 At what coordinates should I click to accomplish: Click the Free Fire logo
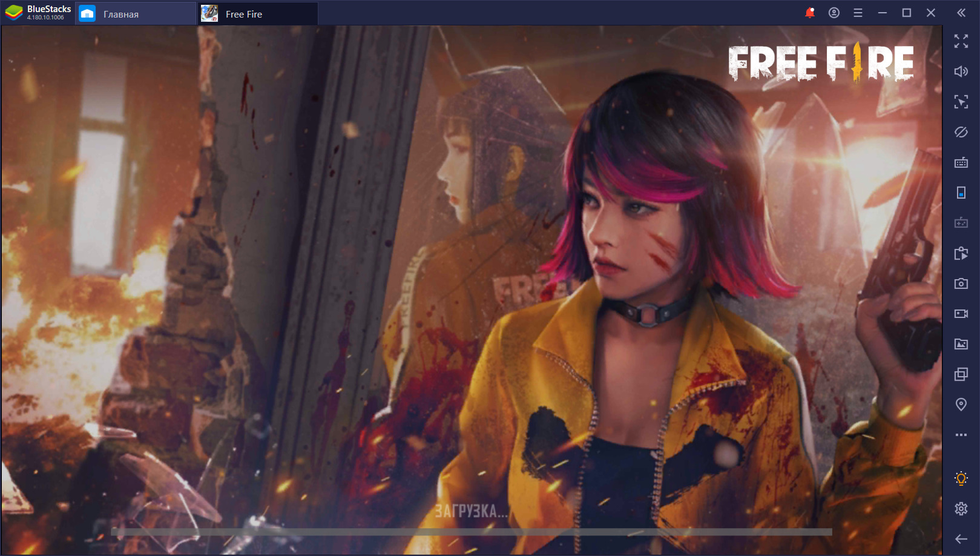click(821, 62)
